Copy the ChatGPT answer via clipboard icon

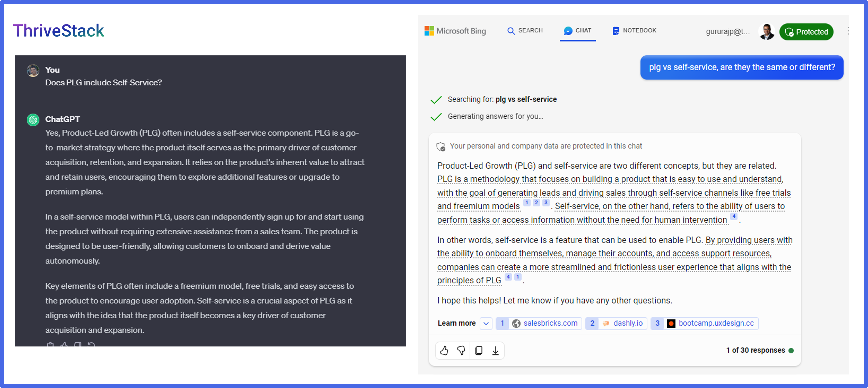[x=50, y=344]
